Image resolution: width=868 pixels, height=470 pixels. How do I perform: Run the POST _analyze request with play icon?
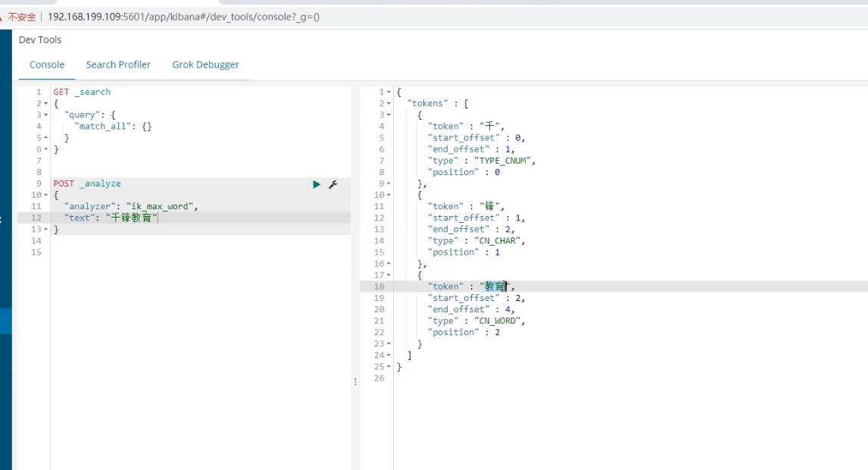coord(317,184)
